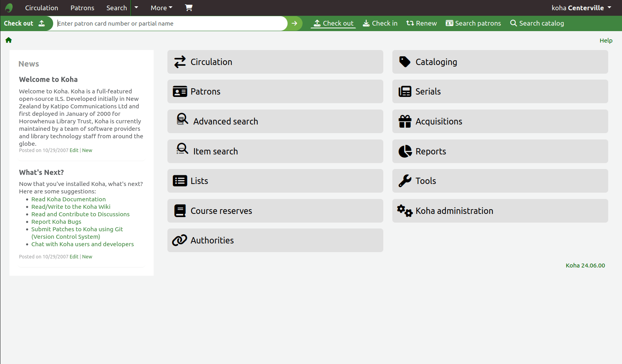The height and width of the screenshot is (364, 622).
Task: Click the Acquisitions gift icon
Action: 405,121
